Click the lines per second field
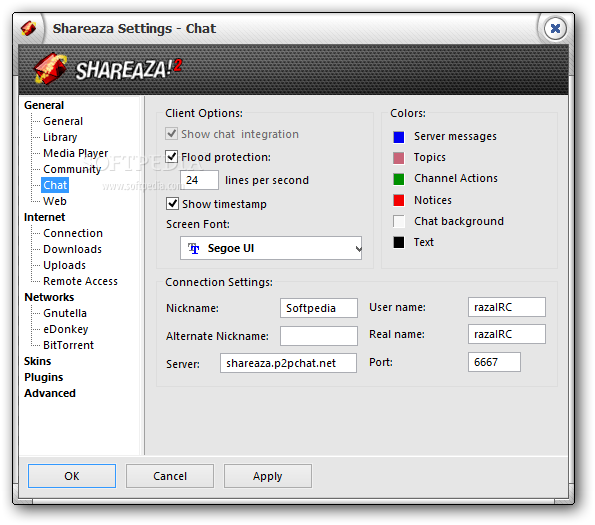 pyautogui.click(x=199, y=180)
